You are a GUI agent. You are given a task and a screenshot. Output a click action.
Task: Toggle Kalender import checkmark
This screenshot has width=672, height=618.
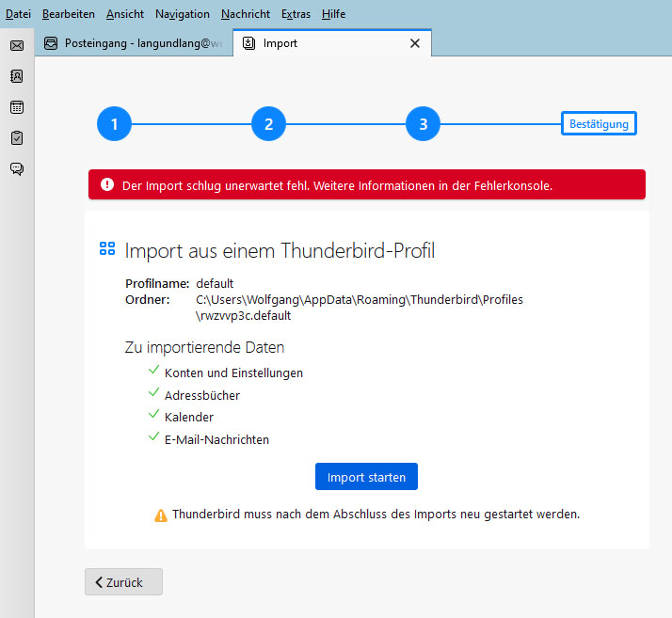coord(153,416)
